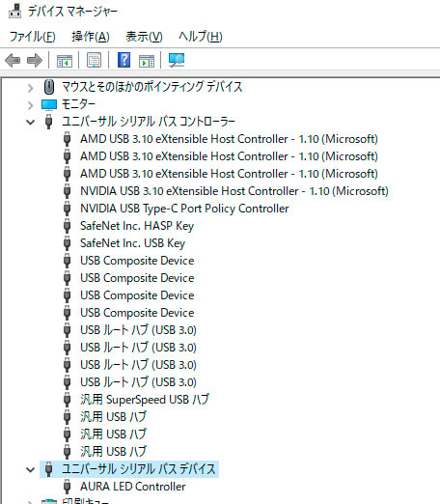440x504 pixels.
Task: Expand マウスとそのほかのポインティング デバイス node
Action: pyautogui.click(x=30, y=88)
